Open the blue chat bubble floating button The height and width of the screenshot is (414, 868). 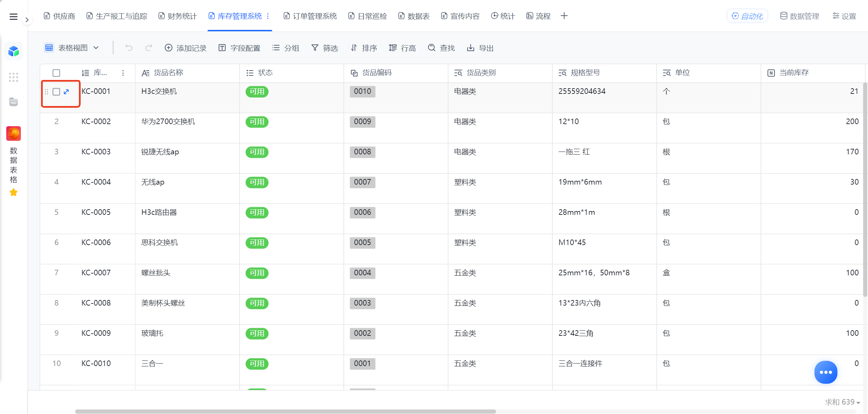click(826, 372)
